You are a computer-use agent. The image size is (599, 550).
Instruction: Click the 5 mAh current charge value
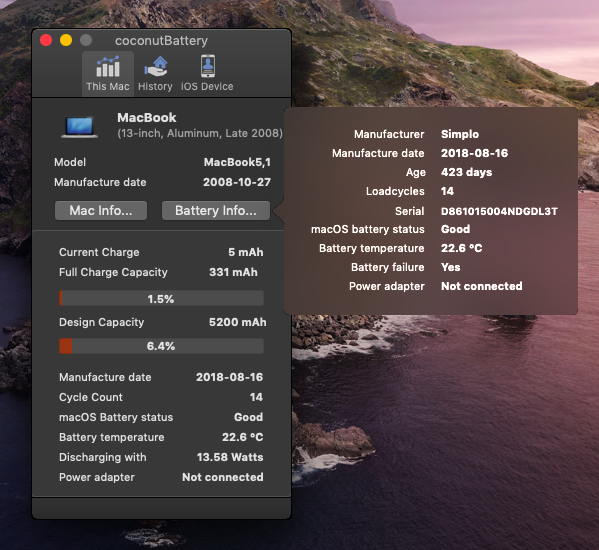[246, 252]
